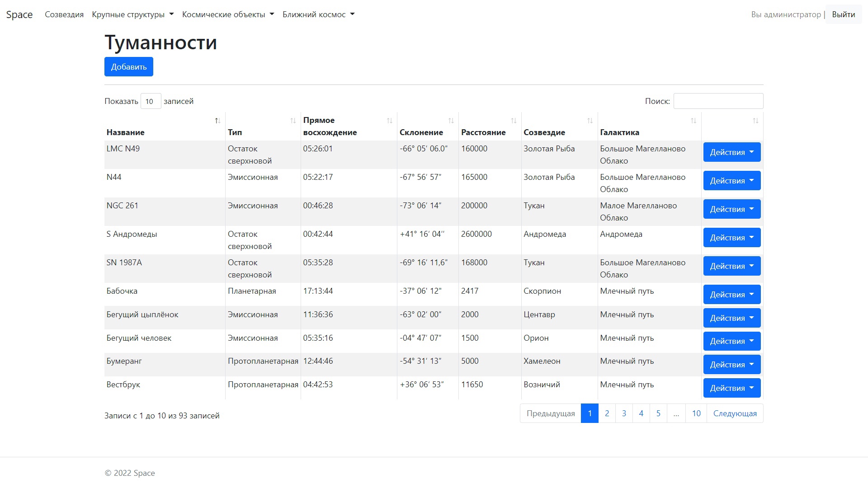Screen dimensions: 868x488
Task: Sort records by Расстояние via sort arrows
Action: coord(514,121)
